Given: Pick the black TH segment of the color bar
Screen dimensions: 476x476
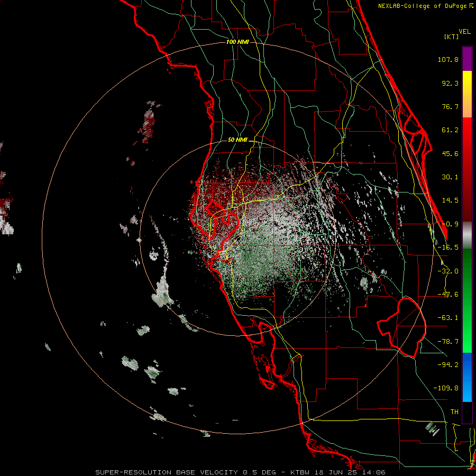Looking at the screenshot, I should (467, 412).
